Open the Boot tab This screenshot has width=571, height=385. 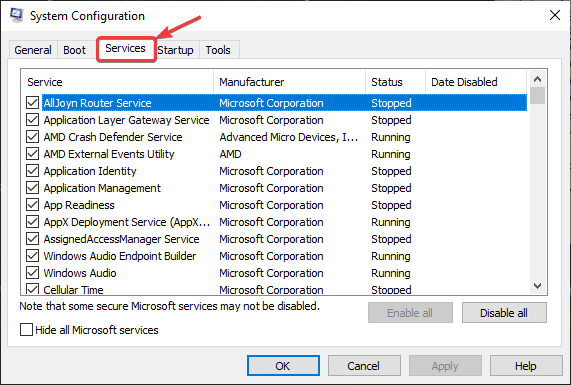tap(74, 50)
